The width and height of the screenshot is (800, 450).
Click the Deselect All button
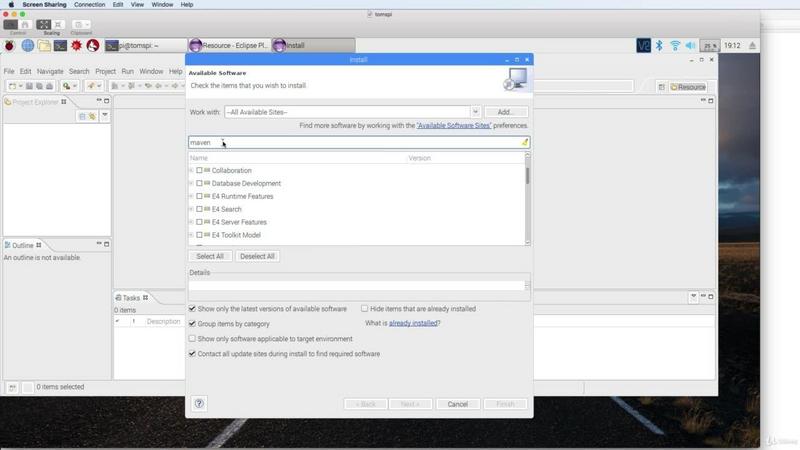coord(257,256)
